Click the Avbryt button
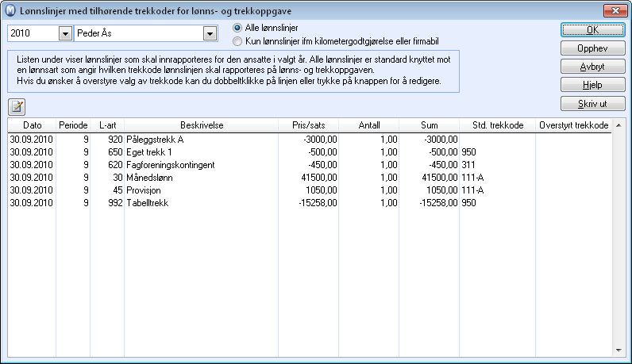The width and height of the screenshot is (632, 364). (592, 67)
